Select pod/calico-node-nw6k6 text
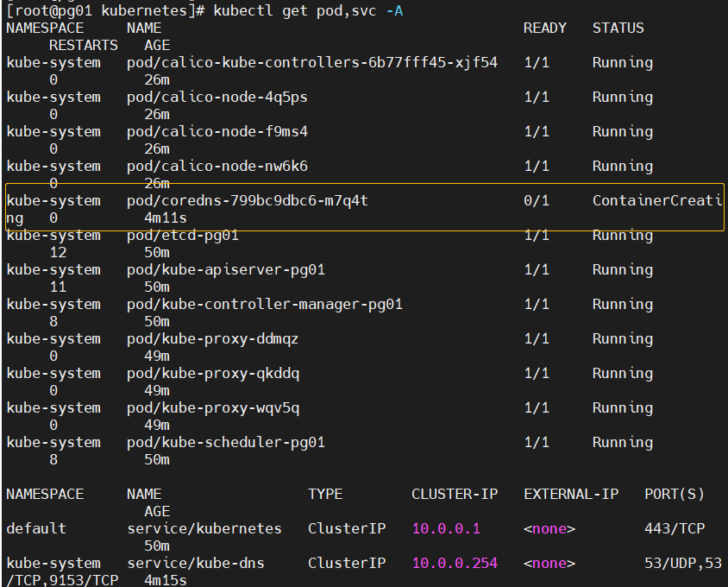 [217, 167]
